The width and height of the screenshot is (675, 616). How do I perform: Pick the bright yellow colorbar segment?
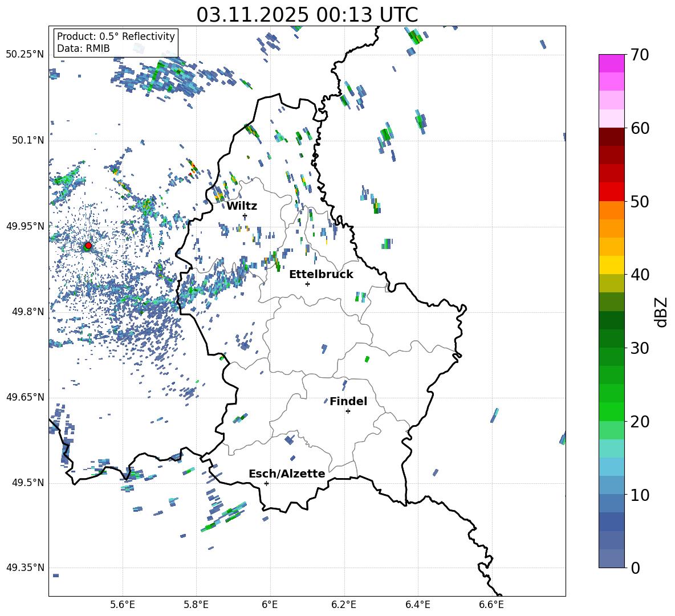[612, 265]
